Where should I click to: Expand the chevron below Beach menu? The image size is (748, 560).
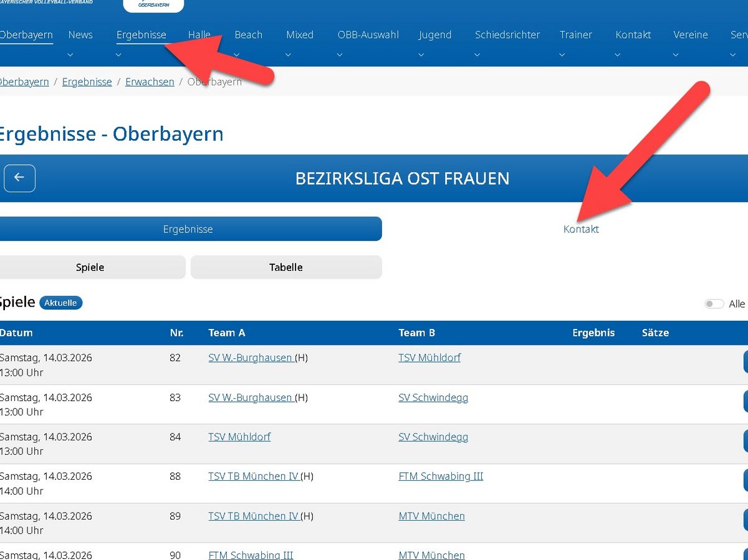click(x=237, y=55)
